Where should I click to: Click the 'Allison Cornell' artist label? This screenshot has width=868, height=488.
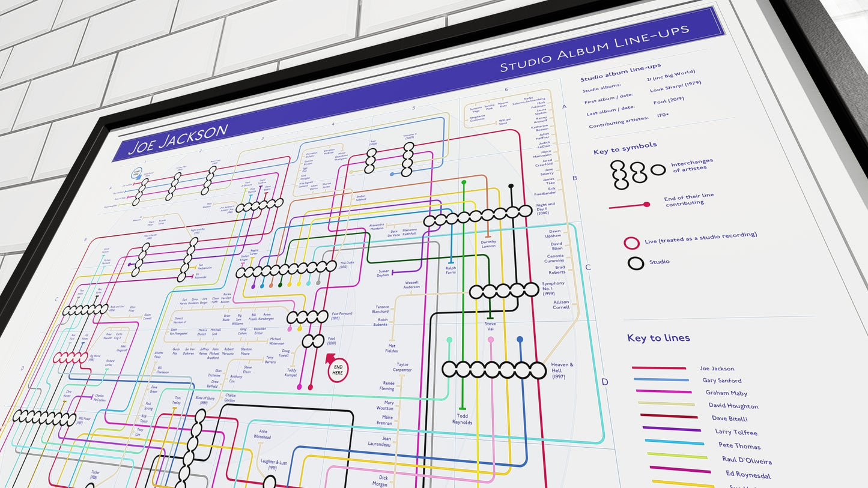pyautogui.click(x=561, y=304)
